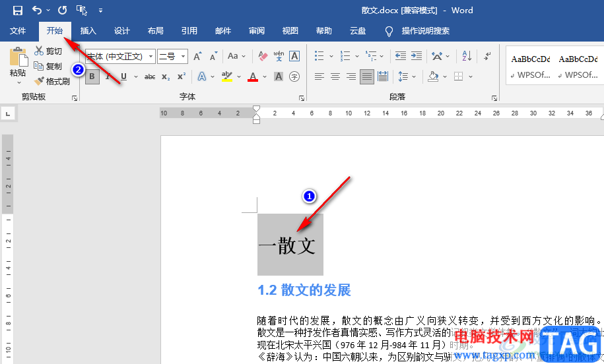
Task: Apply text effects with the outlined A icon
Action: tap(202, 76)
